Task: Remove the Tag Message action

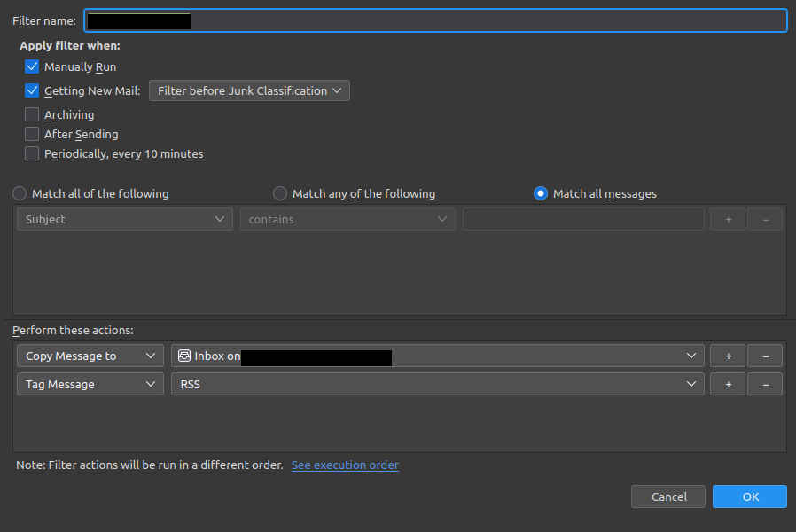Action: coord(764,384)
